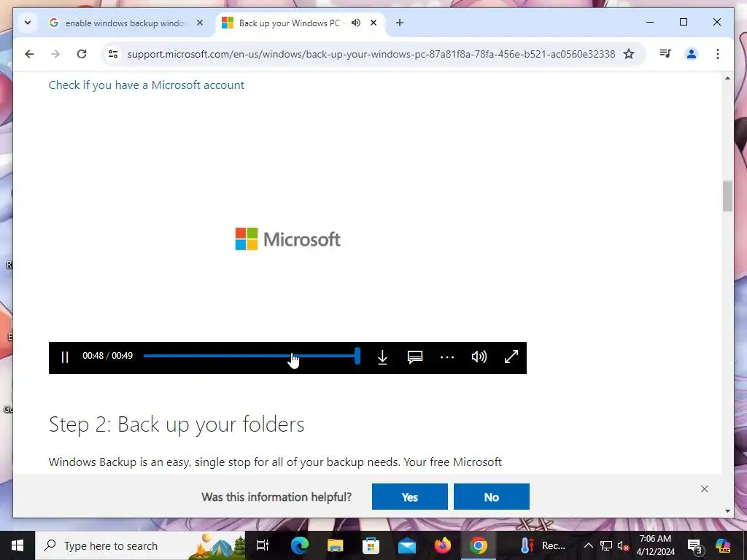Toggle video captions icon
The image size is (747, 560).
tap(415, 357)
